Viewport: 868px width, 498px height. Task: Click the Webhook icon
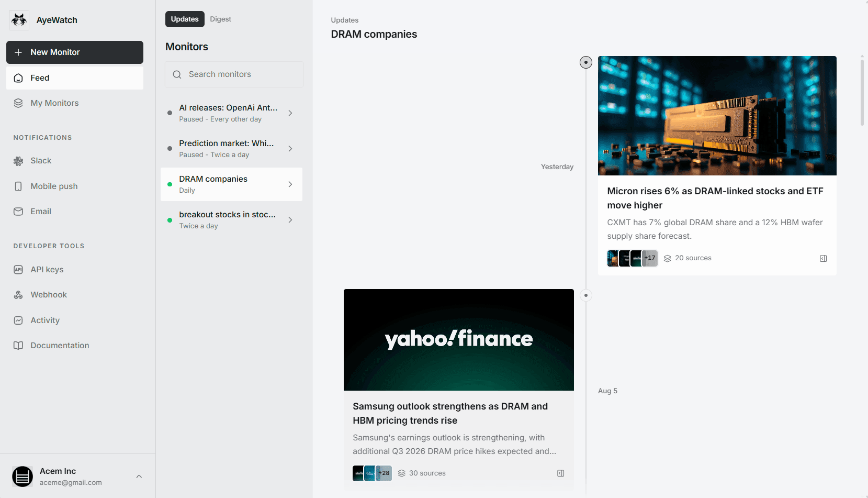(18, 295)
